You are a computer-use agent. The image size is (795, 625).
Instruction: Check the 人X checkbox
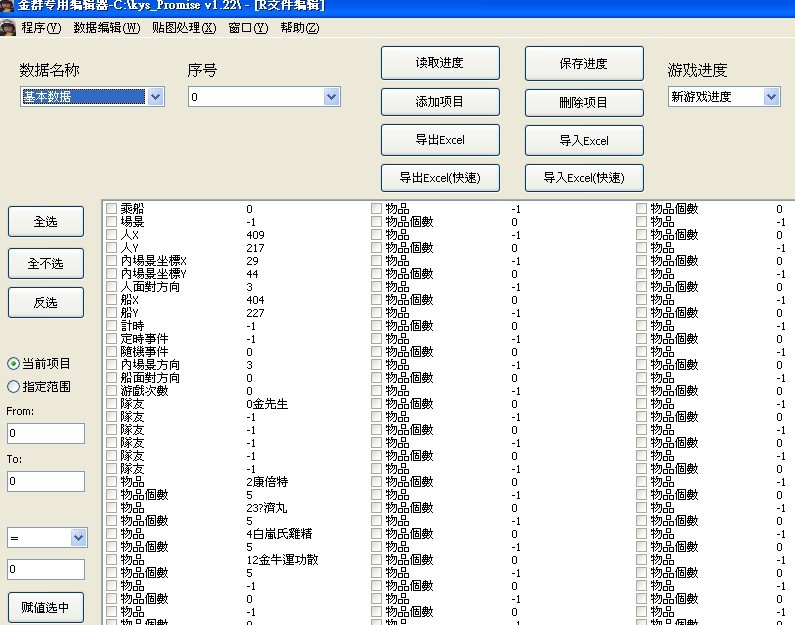point(112,235)
